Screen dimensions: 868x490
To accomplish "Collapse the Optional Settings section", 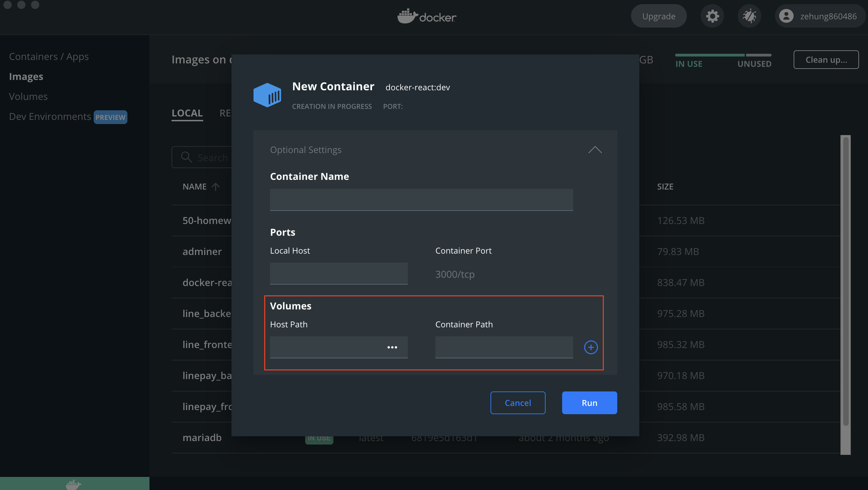I will 595,150.
